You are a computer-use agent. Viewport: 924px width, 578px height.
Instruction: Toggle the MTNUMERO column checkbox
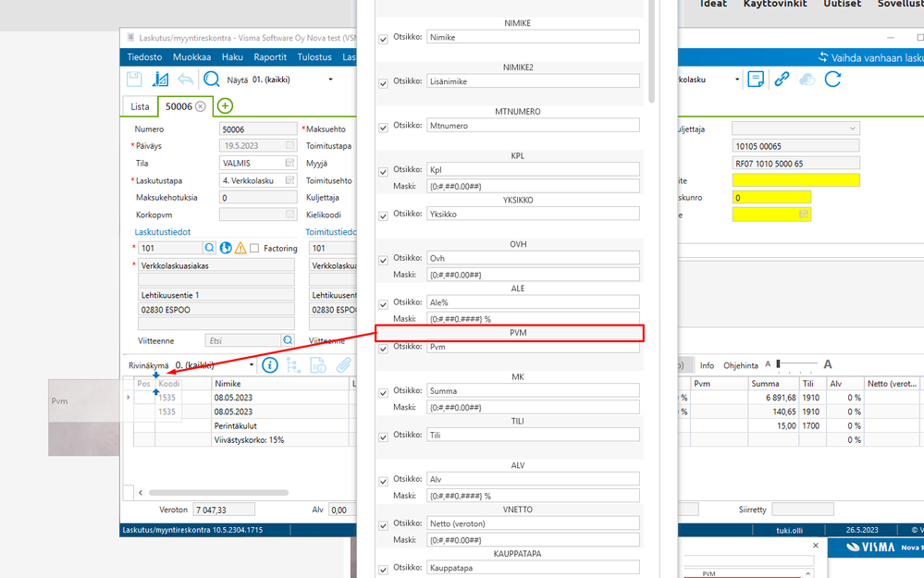(x=383, y=128)
